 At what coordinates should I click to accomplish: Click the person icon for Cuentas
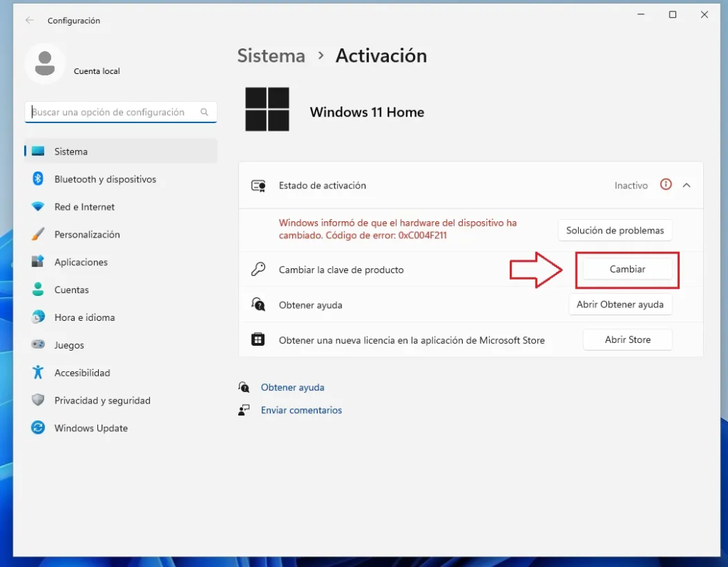pos(38,289)
